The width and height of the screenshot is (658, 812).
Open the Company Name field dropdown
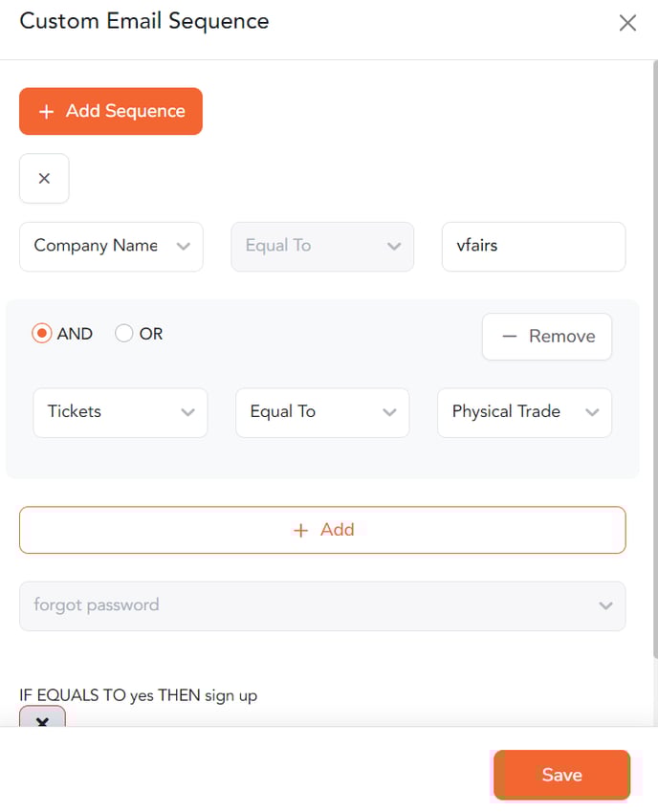coord(111,247)
